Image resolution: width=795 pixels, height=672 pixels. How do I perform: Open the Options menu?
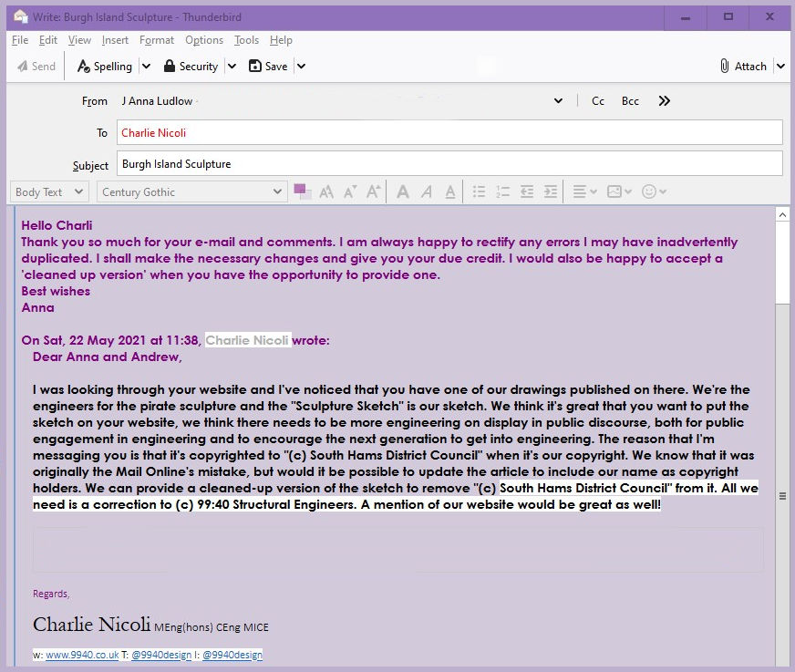coord(204,40)
